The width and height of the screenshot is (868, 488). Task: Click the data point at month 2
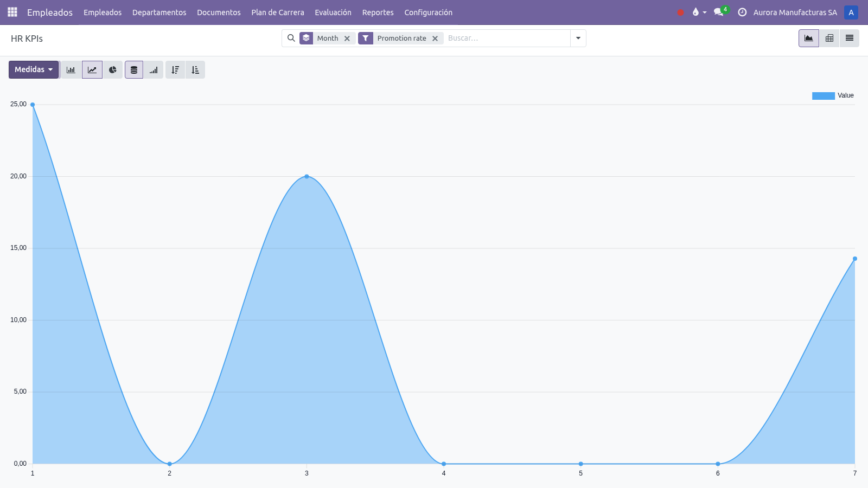click(x=170, y=464)
